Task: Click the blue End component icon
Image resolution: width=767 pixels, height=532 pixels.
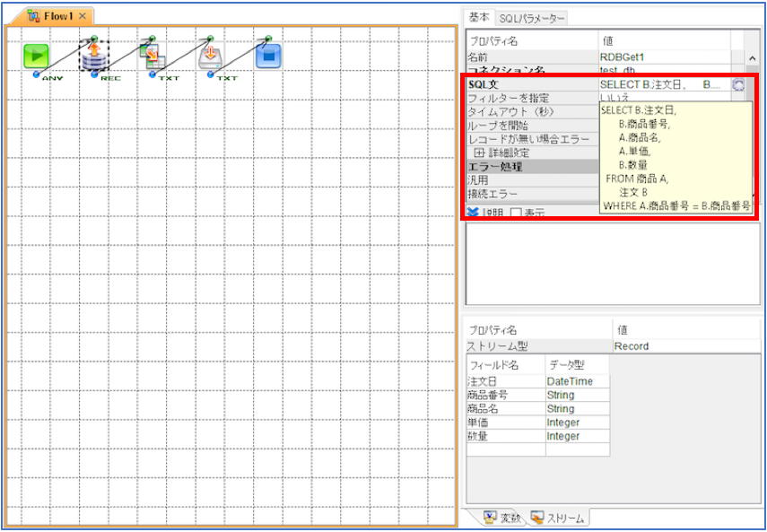Action: click(x=268, y=56)
